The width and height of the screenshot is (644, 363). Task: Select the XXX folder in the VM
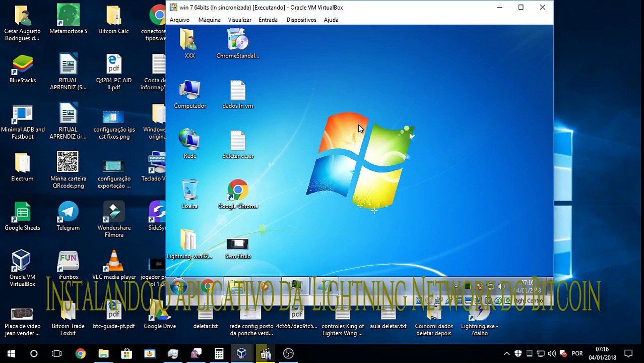(189, 44)
